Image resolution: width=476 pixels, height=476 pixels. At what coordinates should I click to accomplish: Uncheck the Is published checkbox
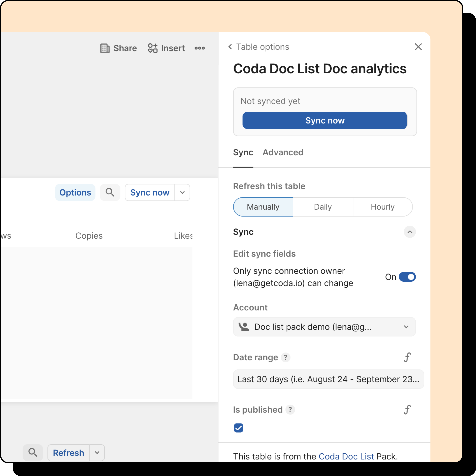click(238, 428)
